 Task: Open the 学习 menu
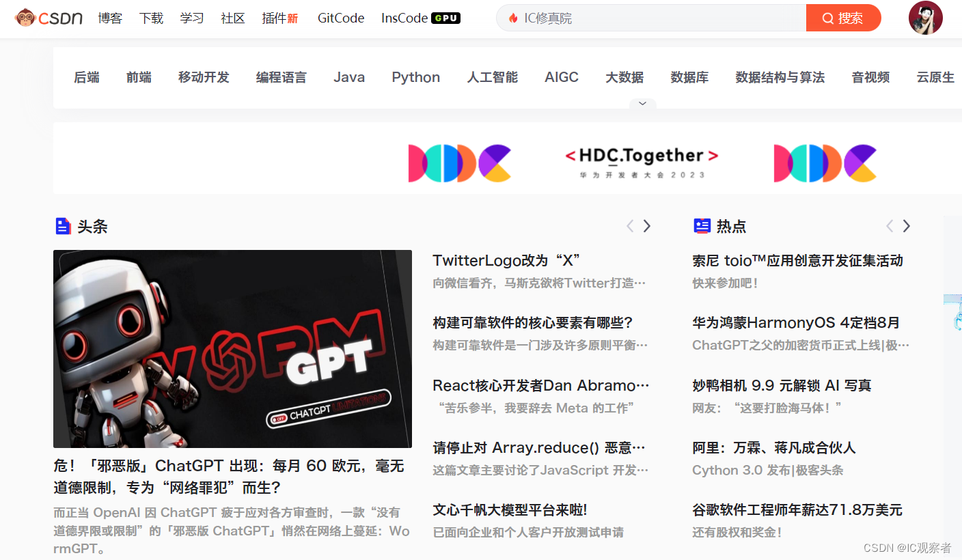point(192,18)
